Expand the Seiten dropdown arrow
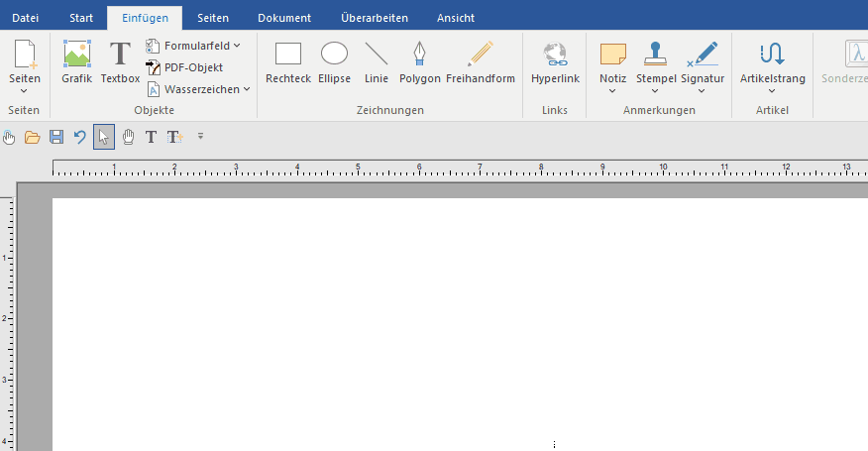 [x=24, y=91]
